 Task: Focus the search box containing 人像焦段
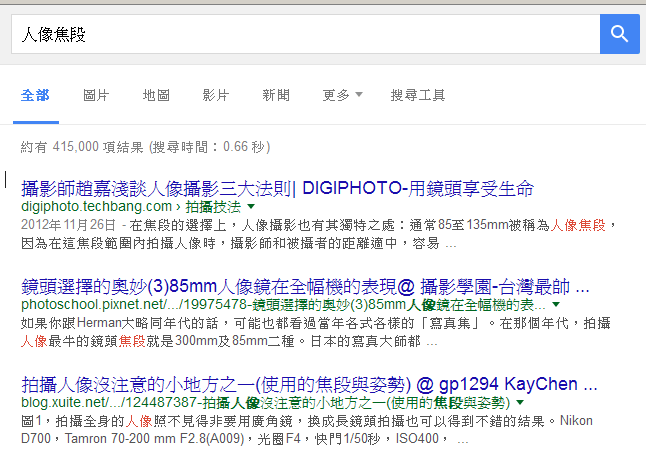point(305,34)
